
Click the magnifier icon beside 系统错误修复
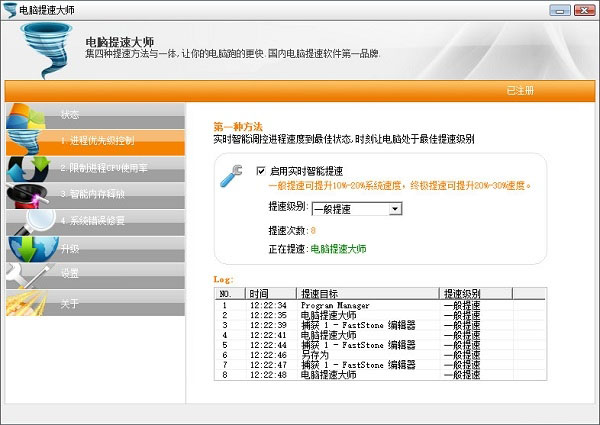pos(35,222)
